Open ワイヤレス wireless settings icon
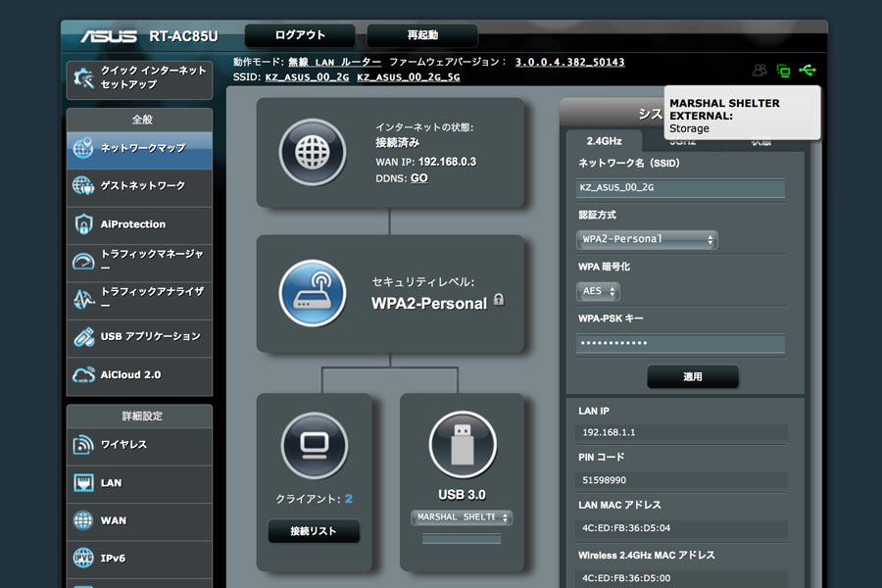Image resolution: width=882 pixels, height=588 pixels. point(83,445)
